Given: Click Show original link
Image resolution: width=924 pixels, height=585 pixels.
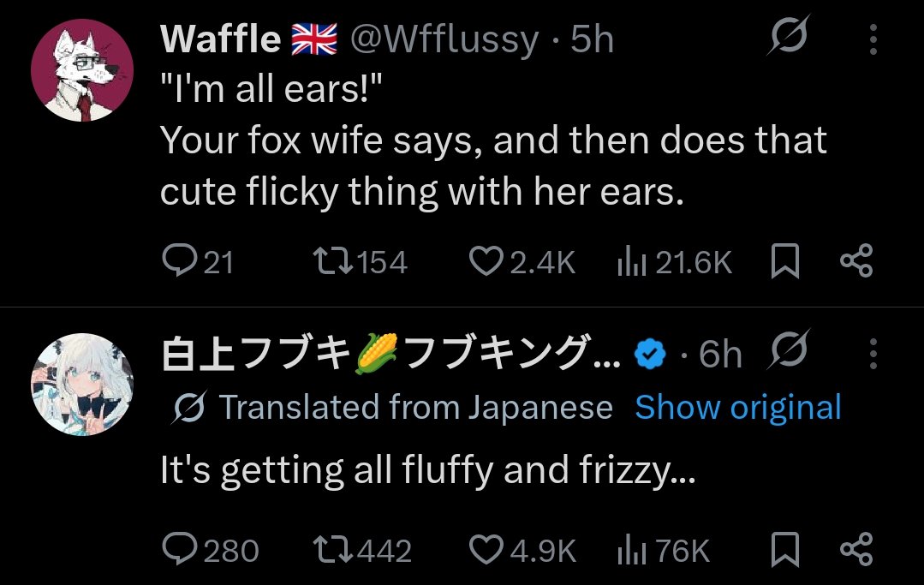Looking at the screenshot, I should click(738, 408).
